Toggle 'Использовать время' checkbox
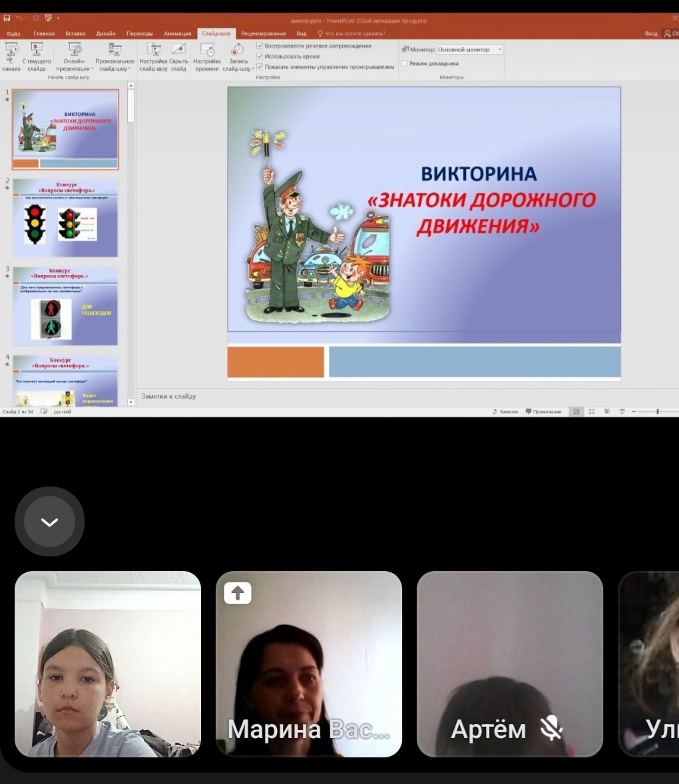This screenshot has height=784, width=679. tap(260, 56)
